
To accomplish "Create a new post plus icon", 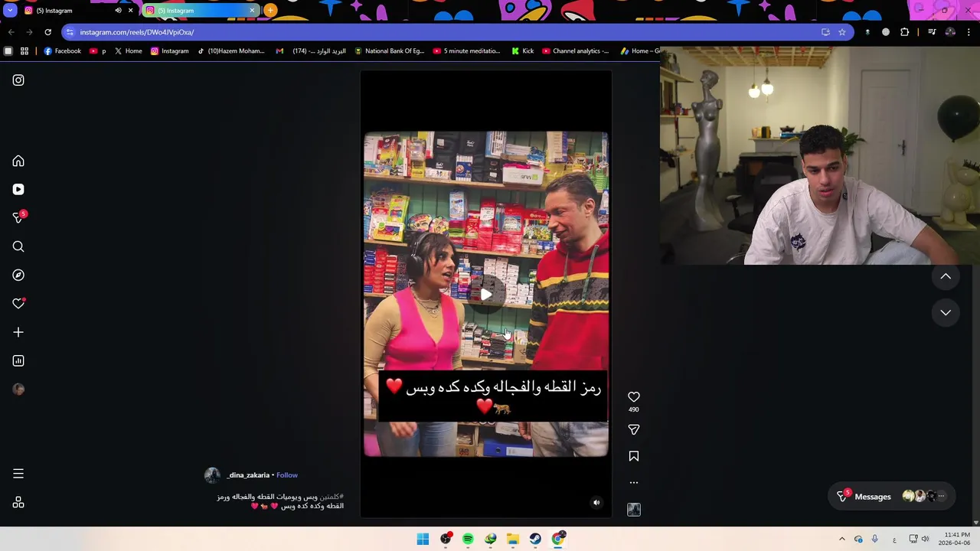I will click(18, 332).
